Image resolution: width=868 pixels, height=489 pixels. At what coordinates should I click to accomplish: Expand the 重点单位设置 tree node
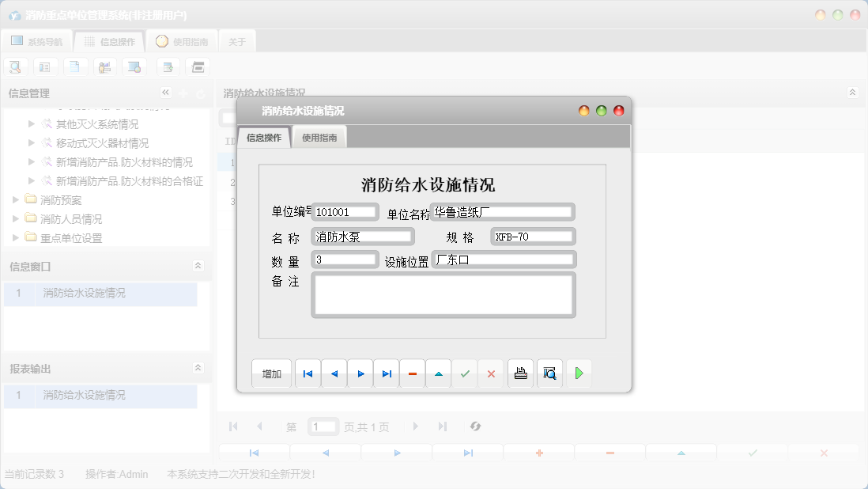(x=17, y=237)
